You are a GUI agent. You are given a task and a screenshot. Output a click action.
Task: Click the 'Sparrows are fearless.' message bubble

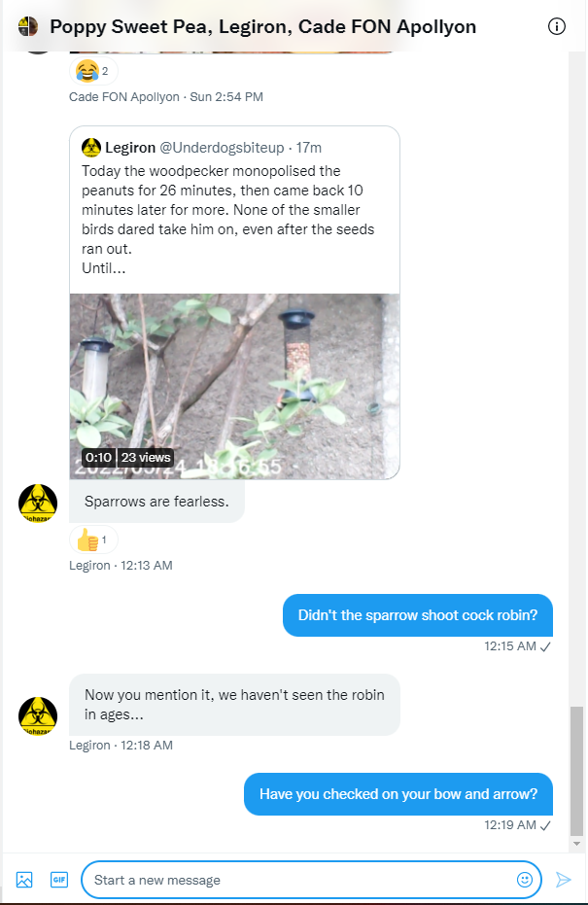156,502
